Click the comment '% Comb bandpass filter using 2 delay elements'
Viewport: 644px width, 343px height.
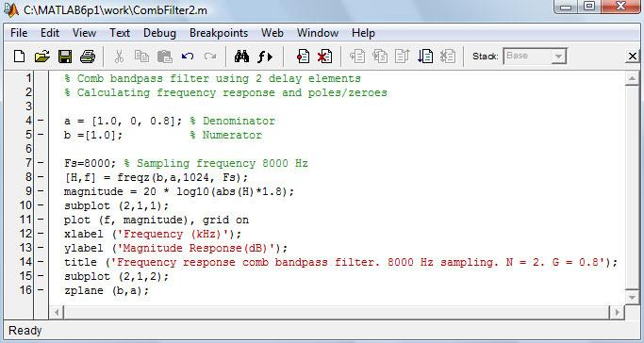coord(212,78)
